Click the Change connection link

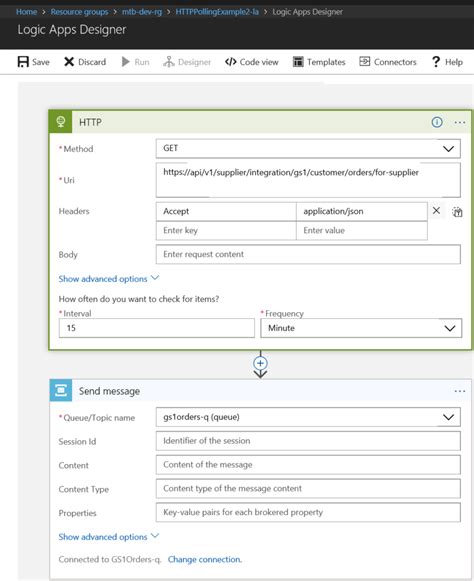point(205,560)
